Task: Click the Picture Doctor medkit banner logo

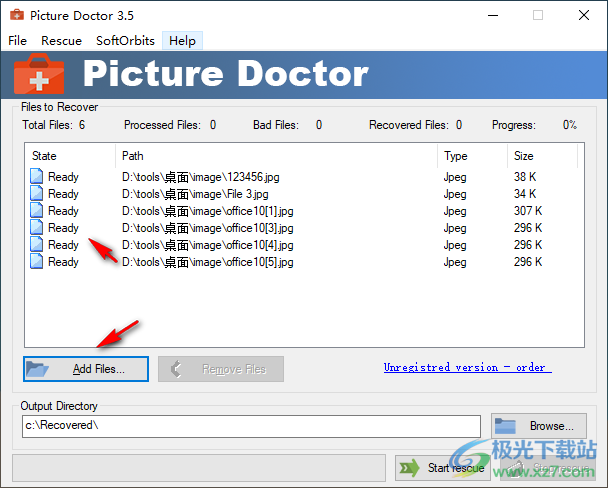Action: tap(39, 74)
